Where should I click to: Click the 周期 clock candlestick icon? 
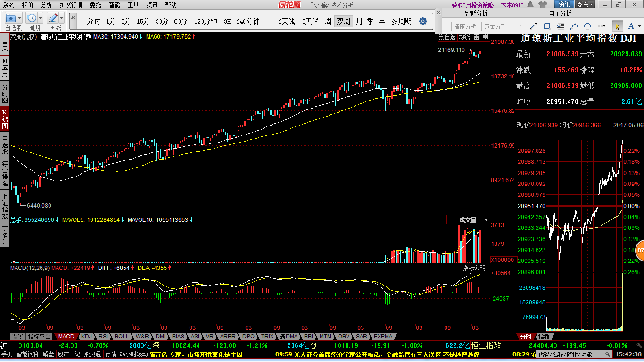coord(32,18)
